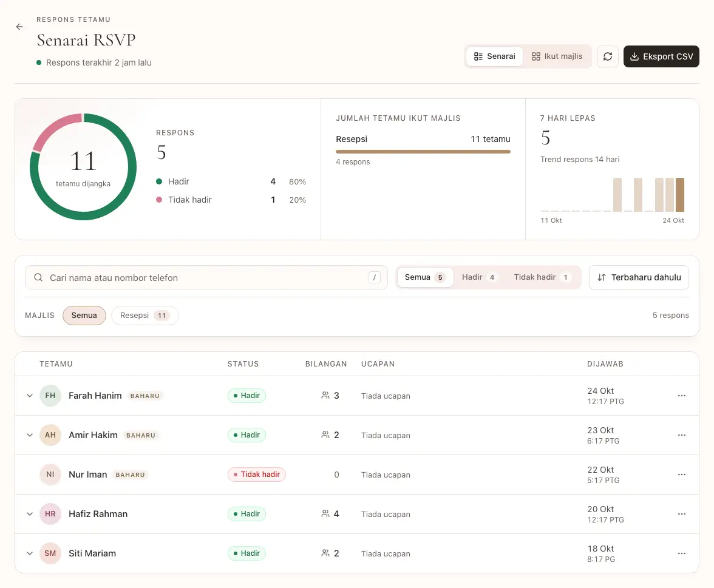Viewport: 714px width, 588px height.
Task: Filter majlis by Semua chip
Action: coord(84,316)
